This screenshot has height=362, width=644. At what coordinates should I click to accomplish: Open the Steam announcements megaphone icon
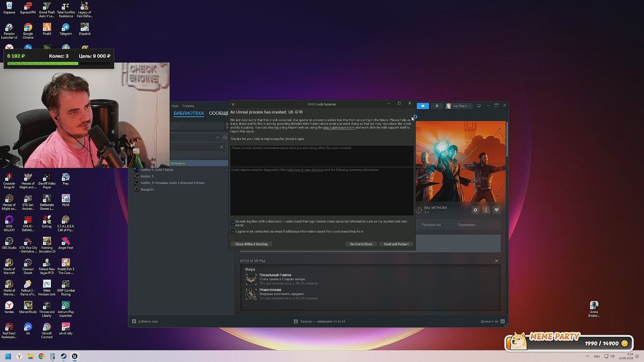(423, 106)
